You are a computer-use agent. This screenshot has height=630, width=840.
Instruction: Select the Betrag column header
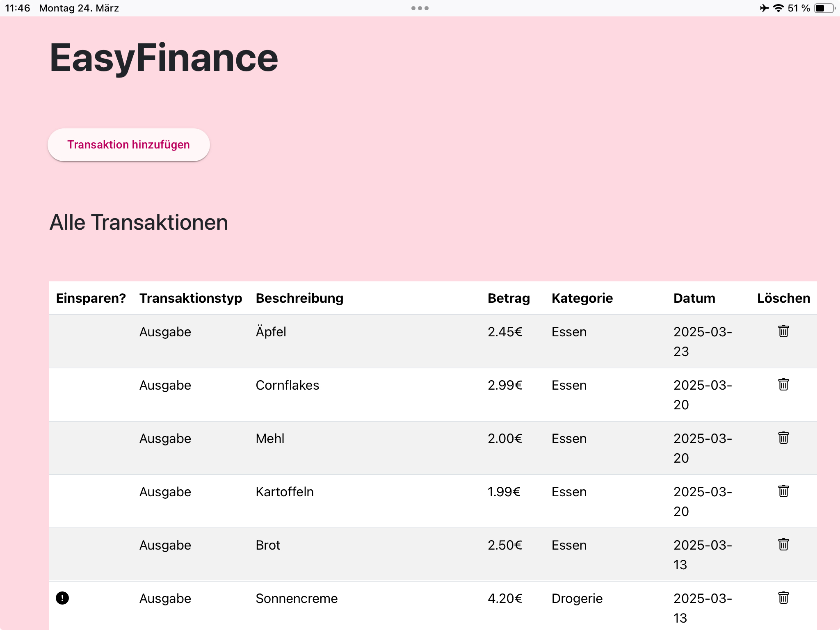[x=509, y=298]
